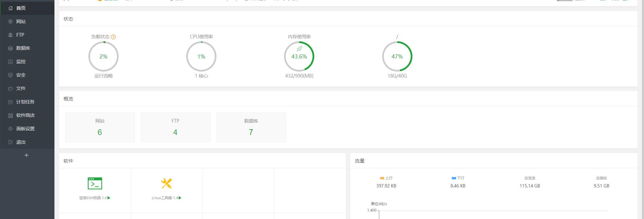
Task: Click the disk gauge showing 47%
Action: pyautogui.click(x=397, y=56)
